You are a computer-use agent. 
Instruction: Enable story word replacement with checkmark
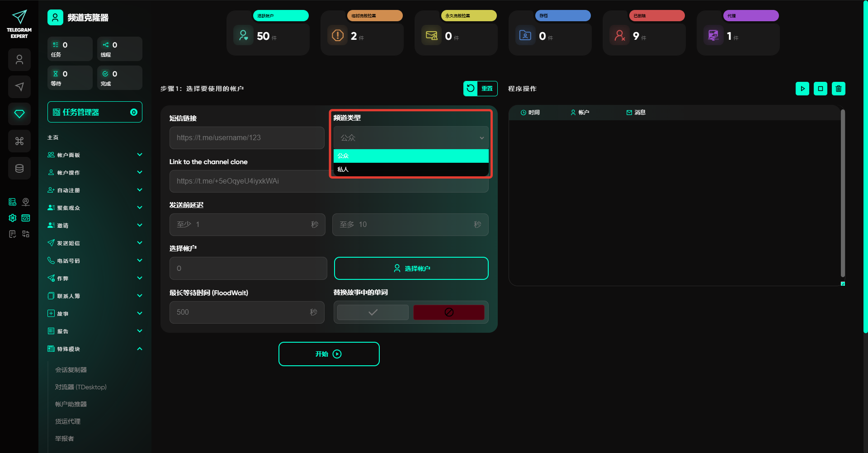373,312
